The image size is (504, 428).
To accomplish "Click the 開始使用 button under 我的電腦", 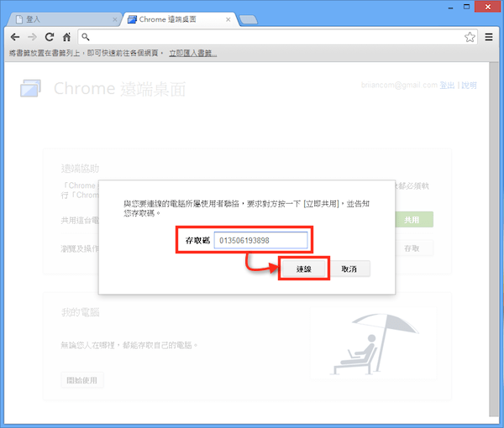I will [81, 380].
